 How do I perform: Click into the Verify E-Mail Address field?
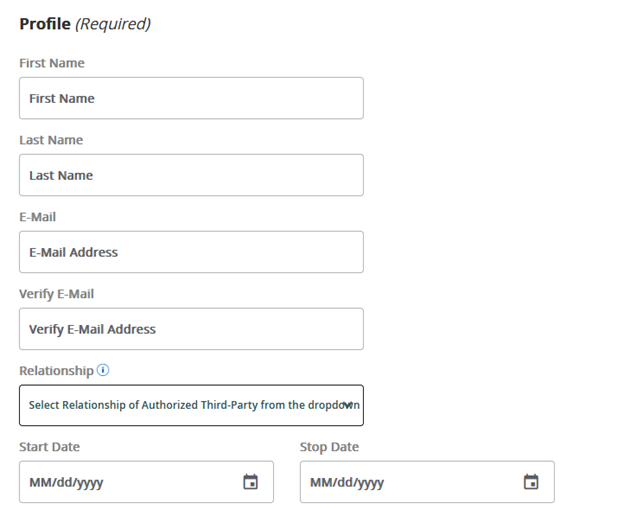191,329
